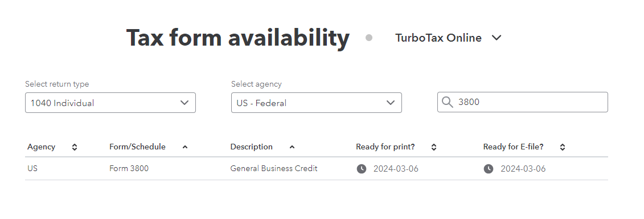Click the chevron in the 1040 Individual box
This screenshot has width=644, height=219.
click(184, 103)
